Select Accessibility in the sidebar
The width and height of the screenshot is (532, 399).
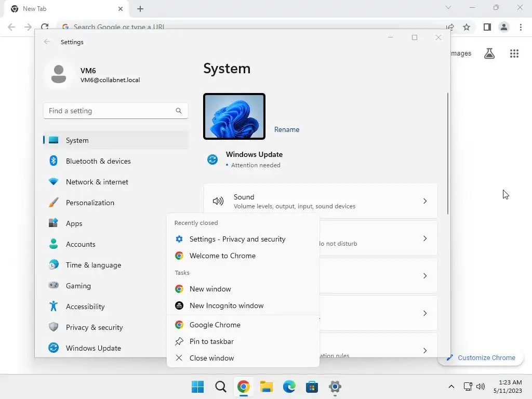click(x=105, y=307)
